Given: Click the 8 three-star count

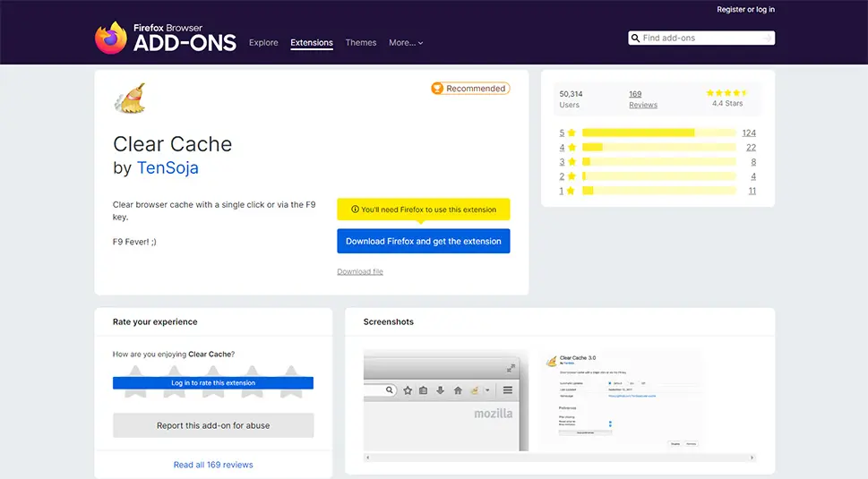Looking at the screenshot, I should point(753,161).
